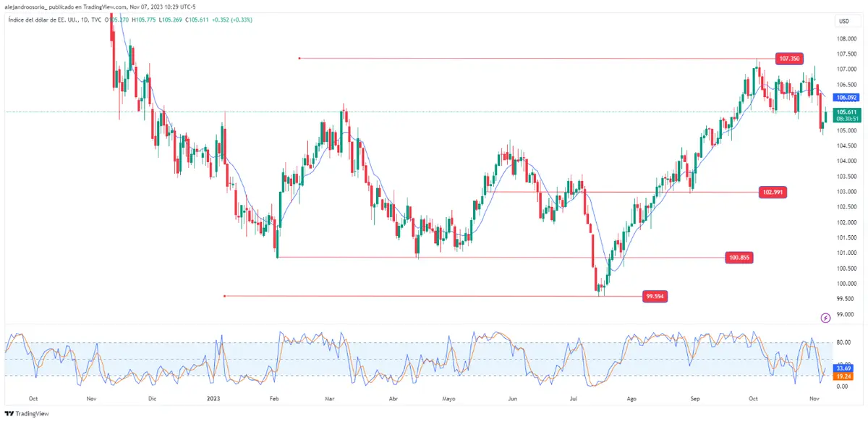Click the blue moving average label 106.092
This screenshot has width=868, height=422.
pos(845,96)
